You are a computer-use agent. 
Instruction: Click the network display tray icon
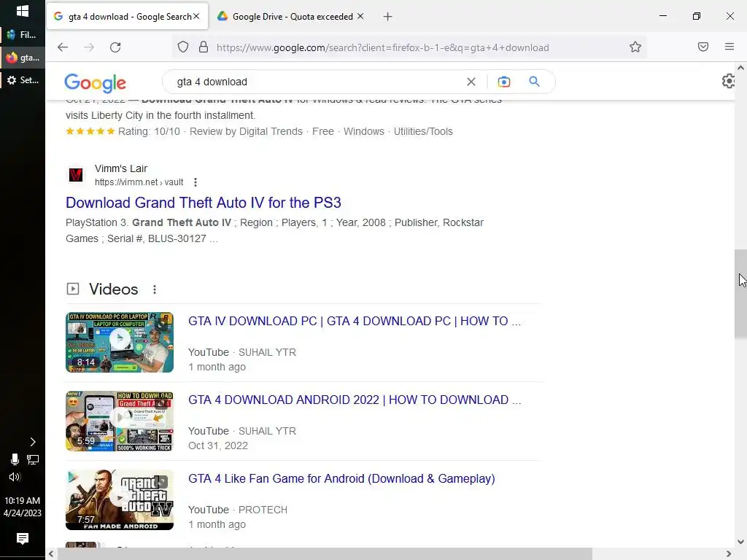[33, 459]
